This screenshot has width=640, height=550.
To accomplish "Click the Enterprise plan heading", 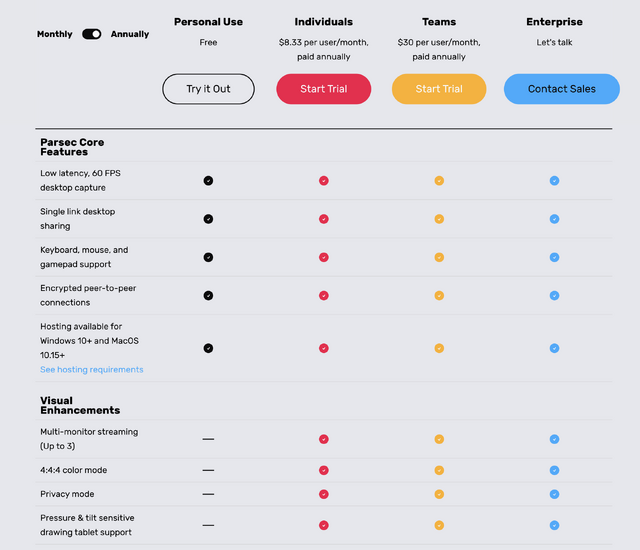I will [554, 22].
